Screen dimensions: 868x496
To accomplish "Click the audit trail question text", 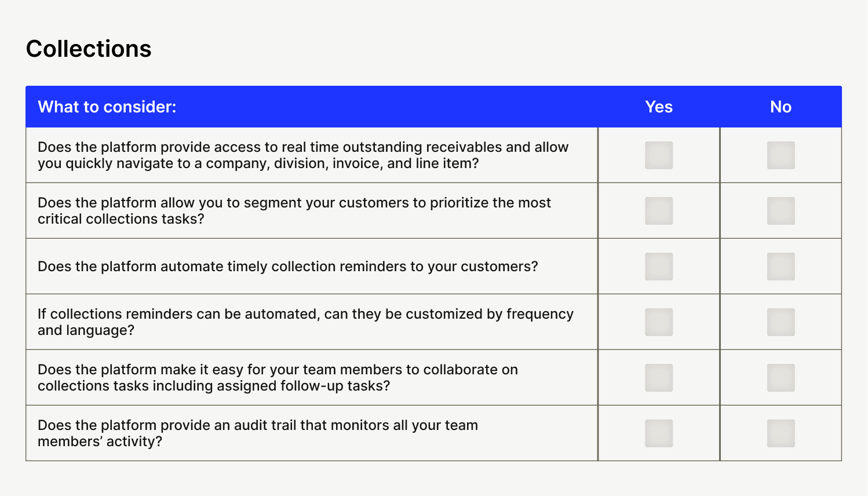I will pos(258,433).
